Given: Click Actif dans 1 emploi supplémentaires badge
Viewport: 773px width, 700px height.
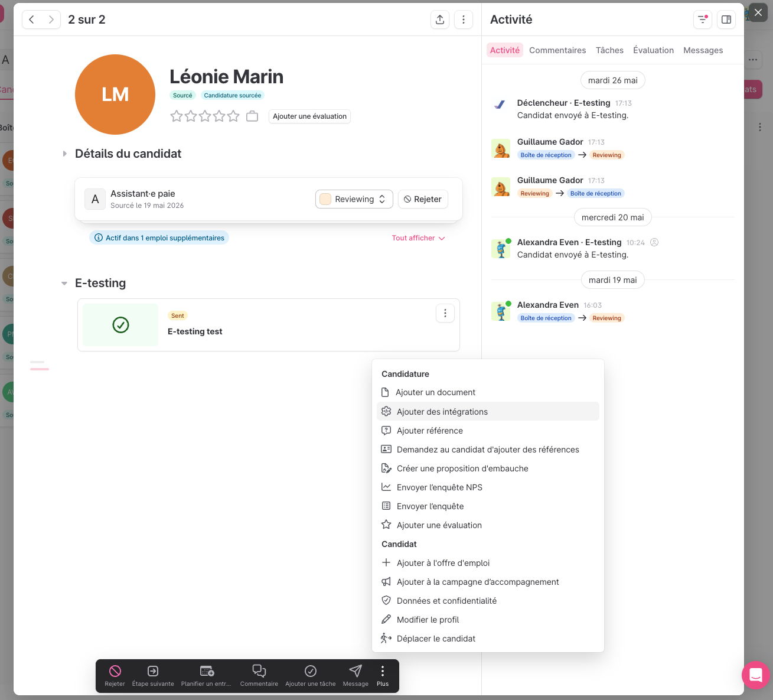Looking at the screenshot, I should (159, 238).
